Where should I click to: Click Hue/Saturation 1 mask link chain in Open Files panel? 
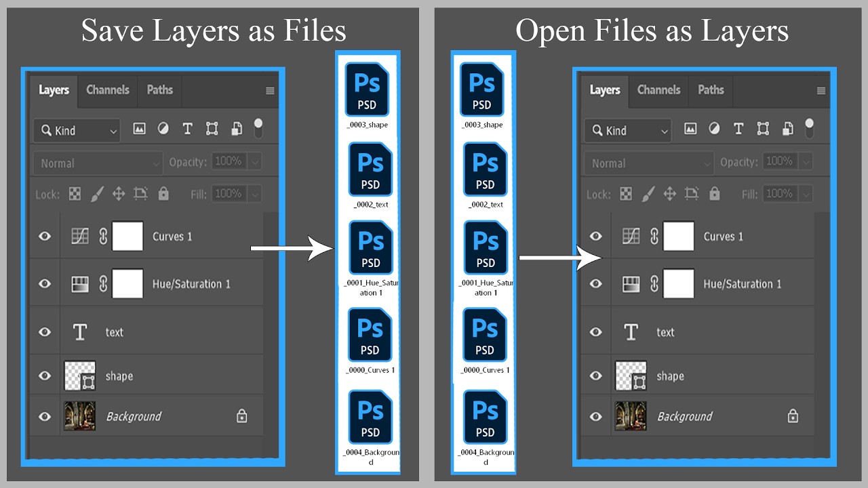pyautogui.click(x=654, y=284)
